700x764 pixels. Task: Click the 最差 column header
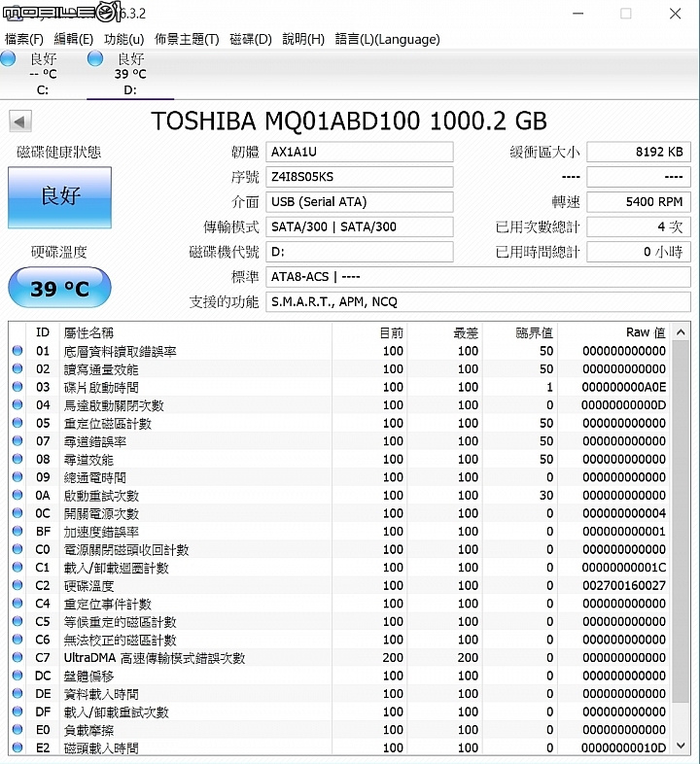point(444,332)
